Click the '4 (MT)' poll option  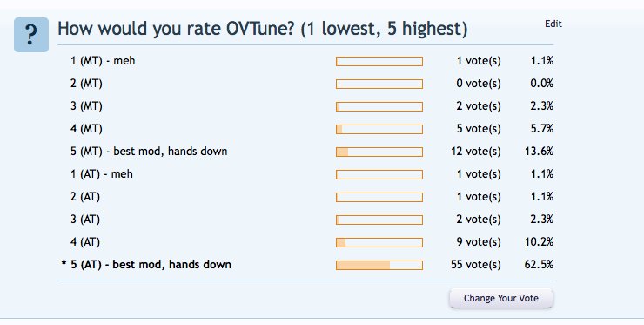86,129
